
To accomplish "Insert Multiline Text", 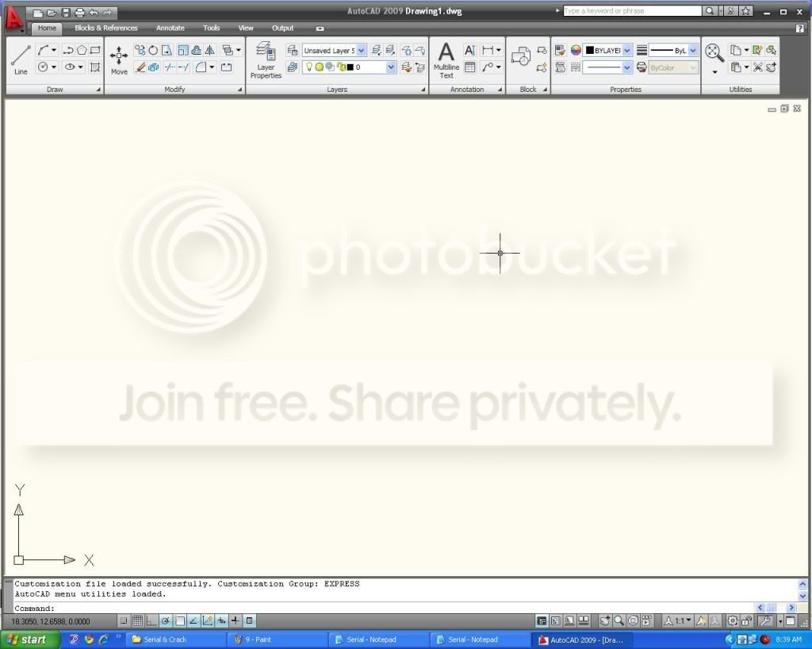I will pos(446,60).
